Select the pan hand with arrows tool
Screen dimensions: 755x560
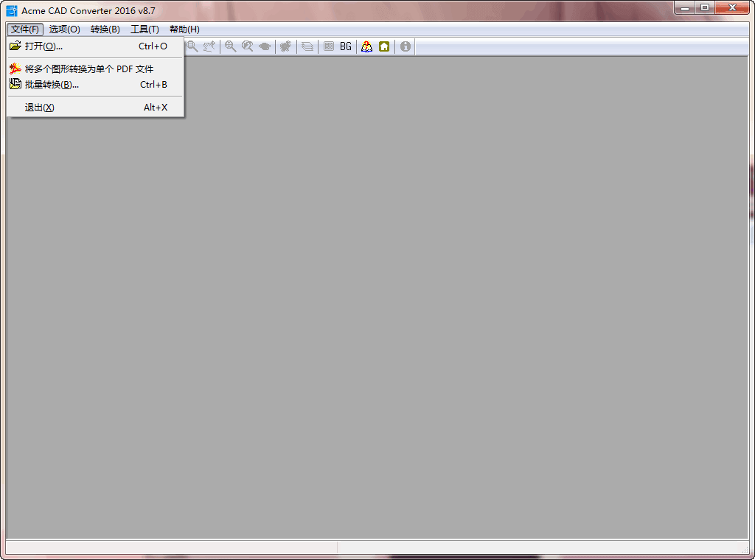(x=209, y=46)
